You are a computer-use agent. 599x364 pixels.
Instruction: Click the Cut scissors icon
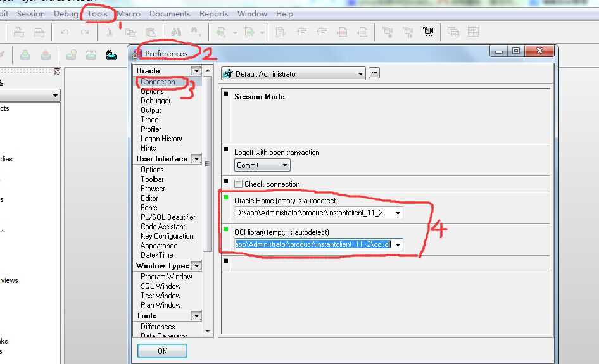pos(110,32)
